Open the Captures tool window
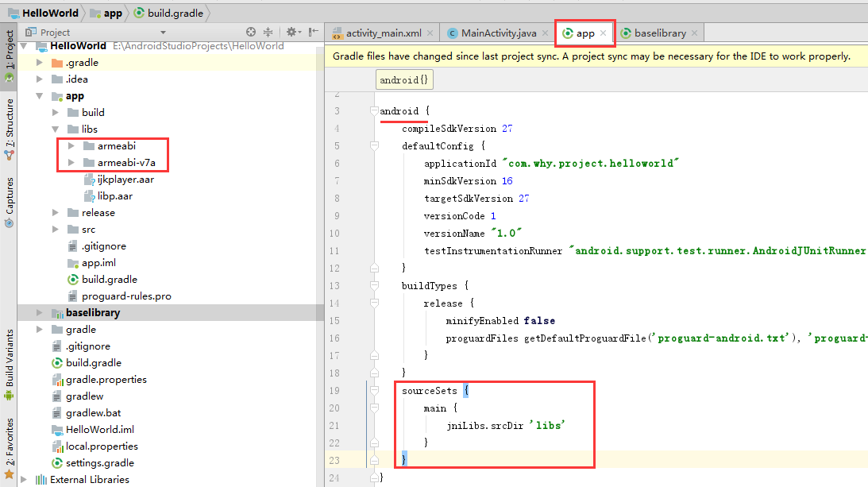This screenshot has width=868, height=487. [9, 203]
